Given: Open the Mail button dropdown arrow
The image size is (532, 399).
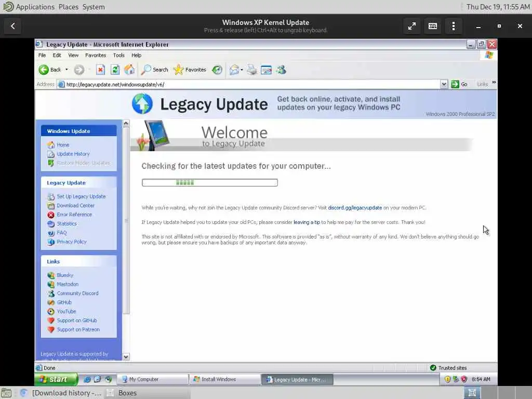Looking at the screenshot, I should pyautogui.click(x=242, y=70).
